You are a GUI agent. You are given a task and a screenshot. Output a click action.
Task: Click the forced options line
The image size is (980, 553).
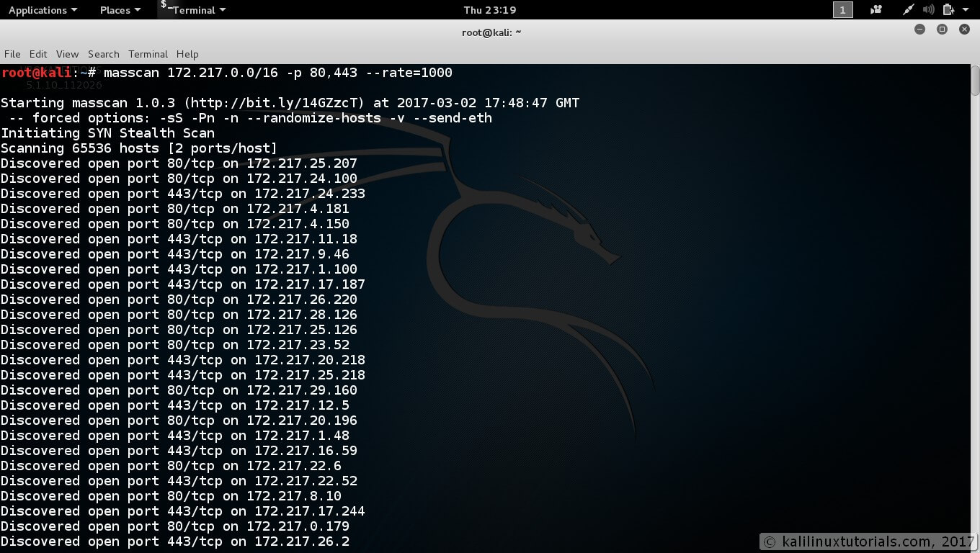tap(250, 118)
